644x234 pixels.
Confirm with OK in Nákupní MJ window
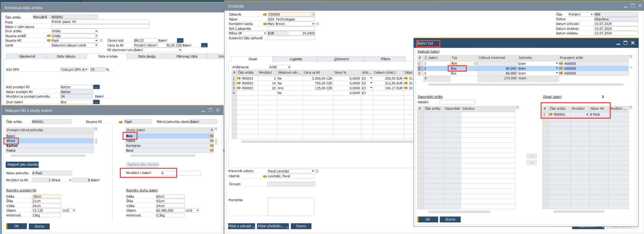[x=16, y=226]
